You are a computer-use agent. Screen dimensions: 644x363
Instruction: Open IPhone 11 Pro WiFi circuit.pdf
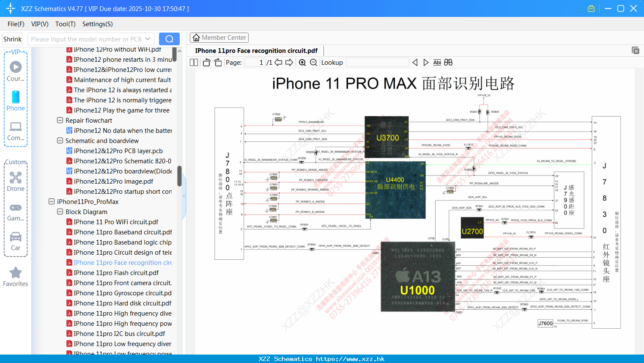coord(116,222)
